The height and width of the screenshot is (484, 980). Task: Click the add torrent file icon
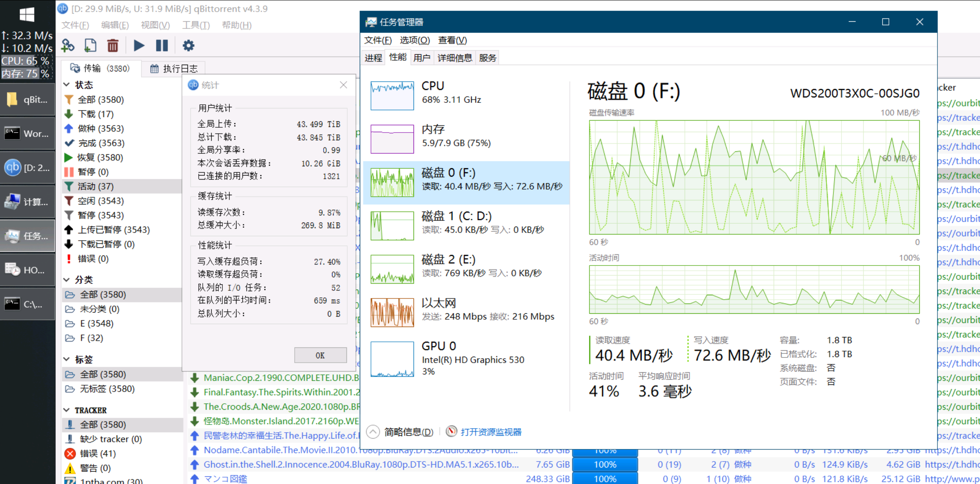pyautogui.click(x=90, y=45)
